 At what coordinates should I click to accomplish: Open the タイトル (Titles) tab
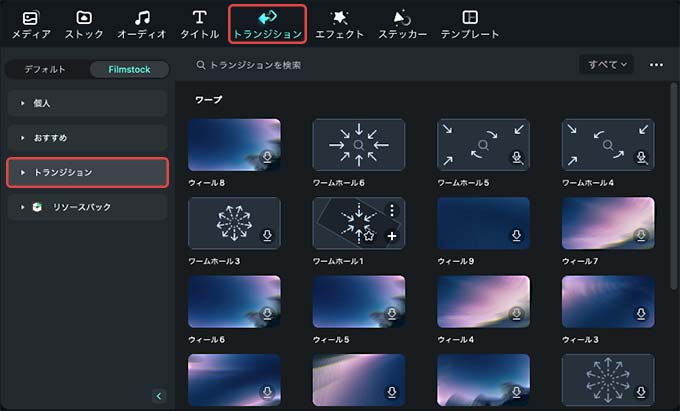point(199,25)
